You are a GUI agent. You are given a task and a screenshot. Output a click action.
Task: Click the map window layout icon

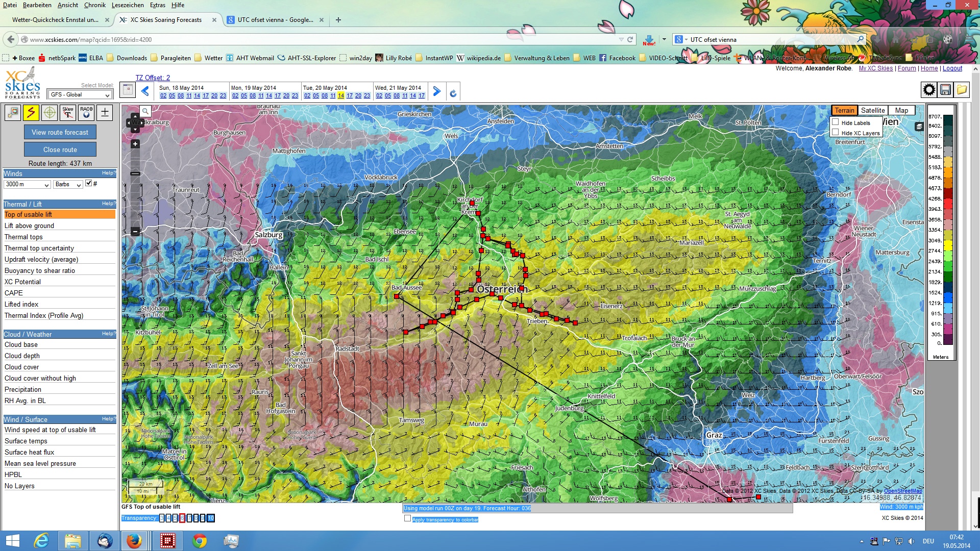click(x=13, y=112)
